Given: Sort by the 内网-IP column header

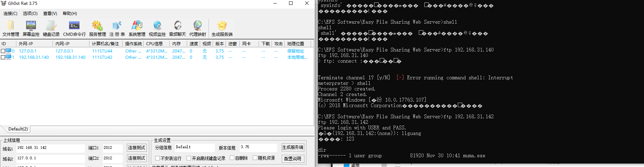Looking at the screenshot, I should [x=71, y=43].
